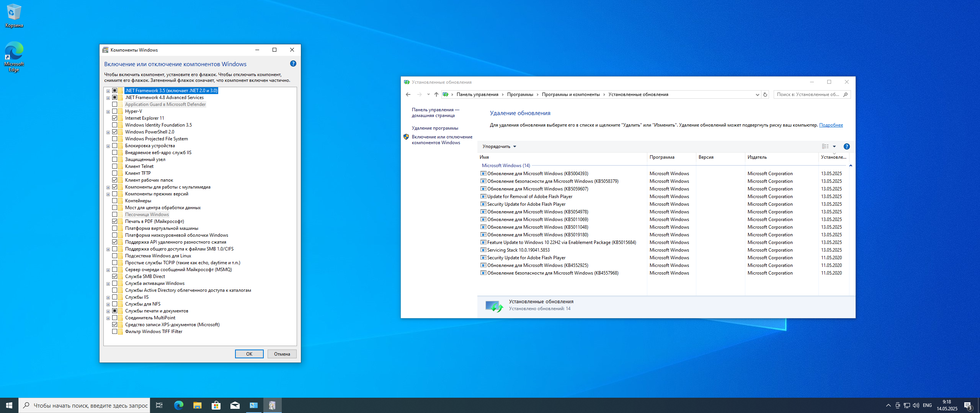Open the volume tray icon
Screen dimensions: 980x413
click(916, 405)
